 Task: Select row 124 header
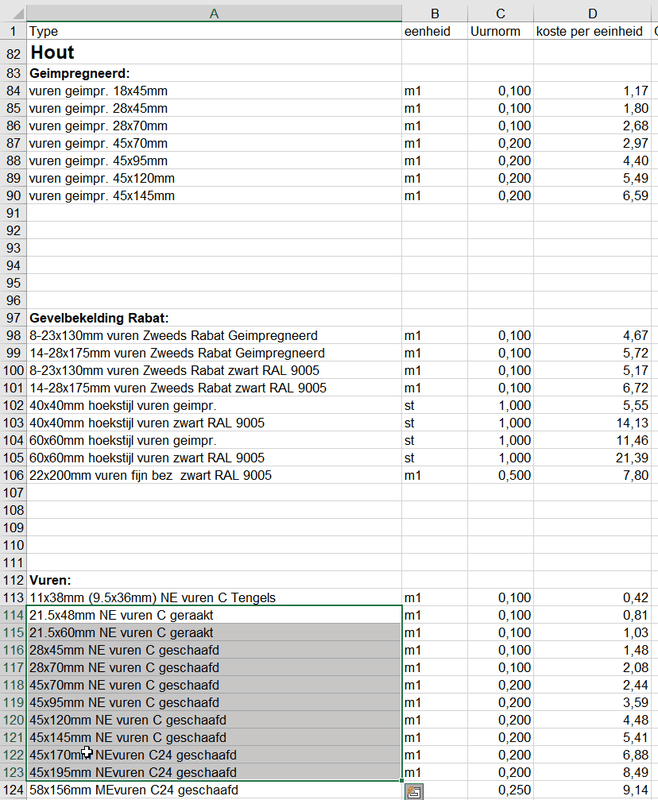(x=13, y=790)
